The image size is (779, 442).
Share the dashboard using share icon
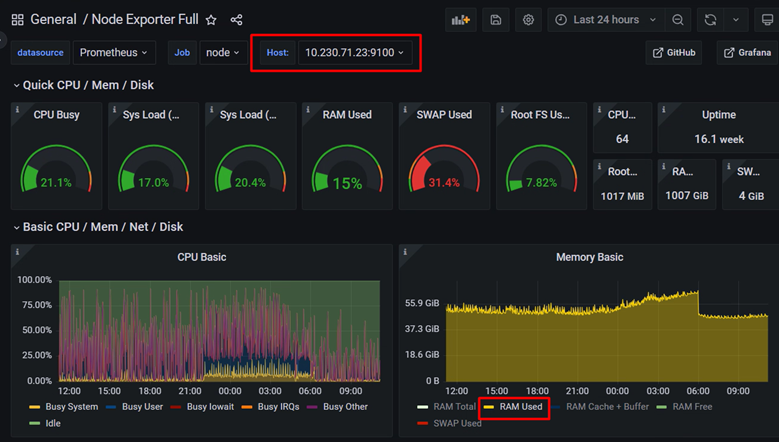tap(236, 20)
